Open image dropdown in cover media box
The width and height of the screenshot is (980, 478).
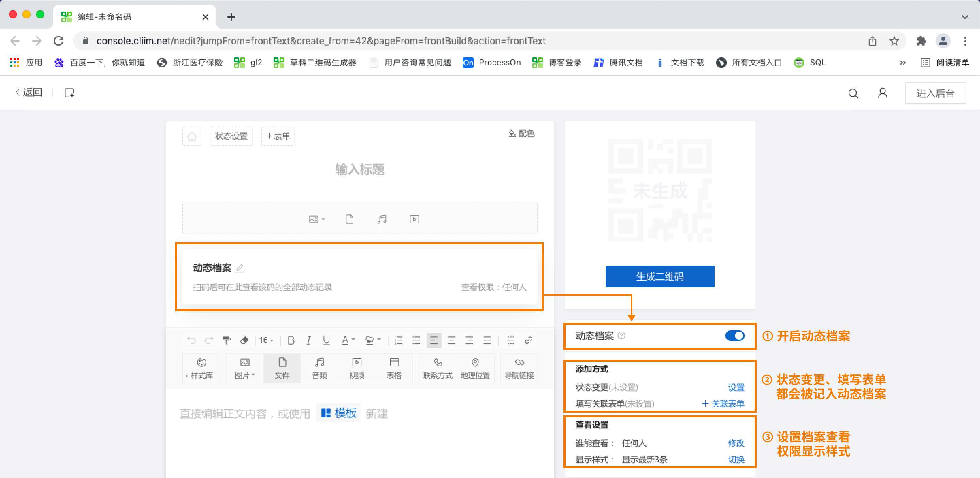tap(316, 219)
